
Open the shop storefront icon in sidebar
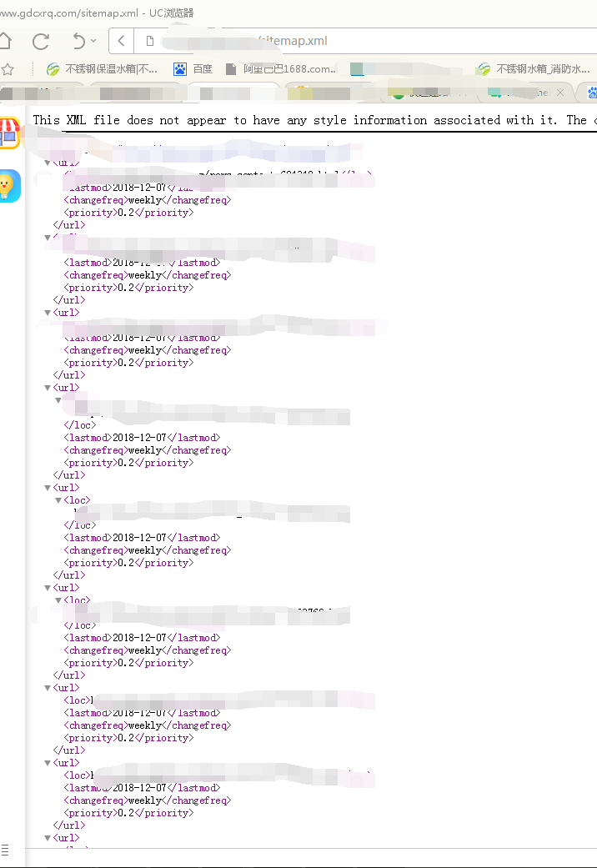9,133
